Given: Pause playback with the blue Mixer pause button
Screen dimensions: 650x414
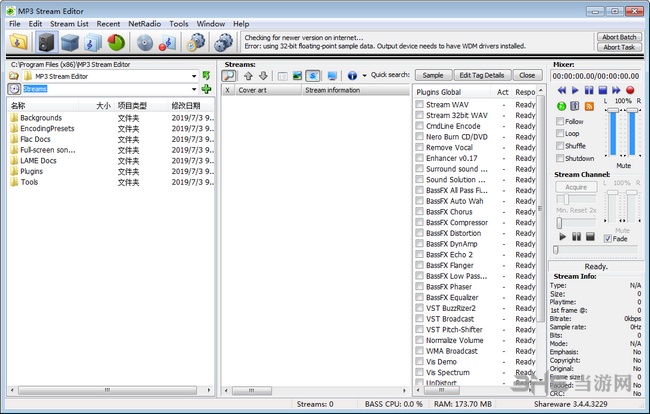Looking at the screenshot, I should point(589,90).
